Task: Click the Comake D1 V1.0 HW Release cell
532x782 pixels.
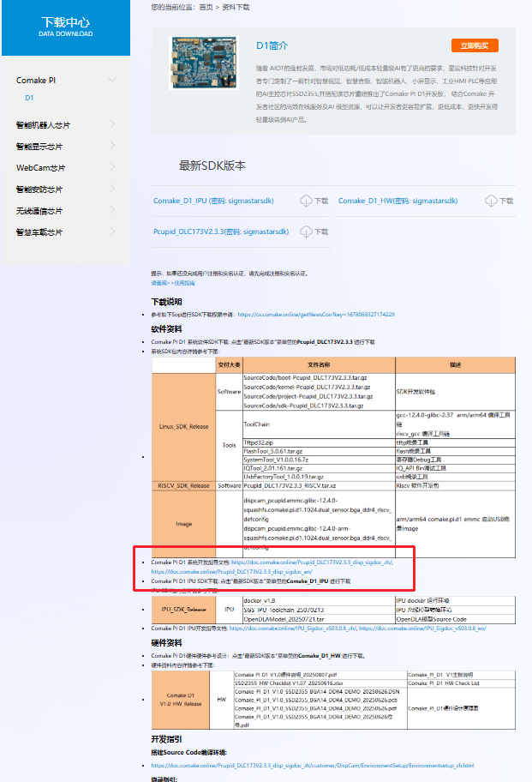Action: point(181,700)
